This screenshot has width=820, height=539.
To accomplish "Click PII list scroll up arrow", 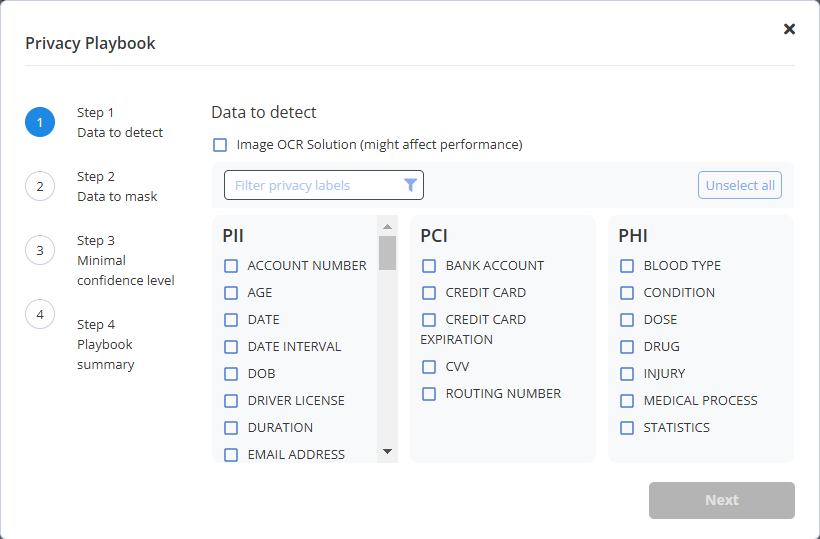I will (388, 226).
